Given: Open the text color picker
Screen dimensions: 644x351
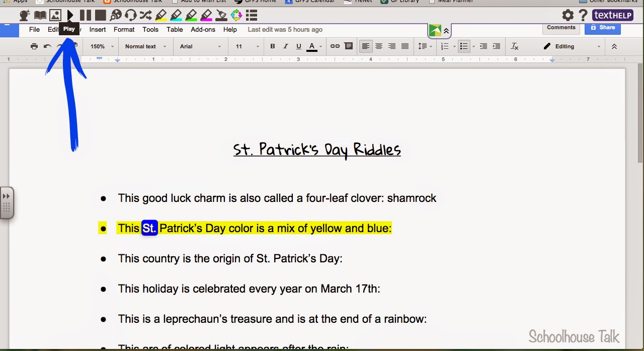Looking at the screenshot, I should pos(314,46).
